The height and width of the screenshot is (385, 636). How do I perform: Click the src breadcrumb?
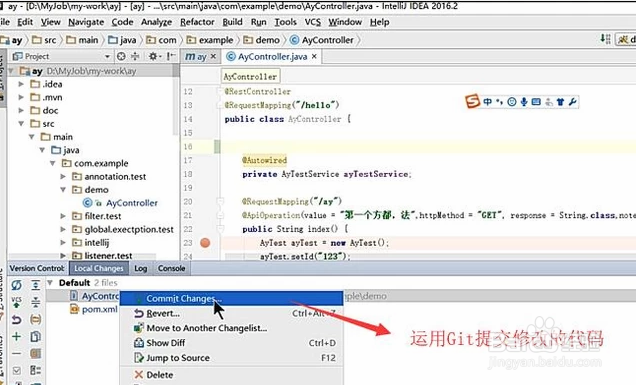(45, 40)
